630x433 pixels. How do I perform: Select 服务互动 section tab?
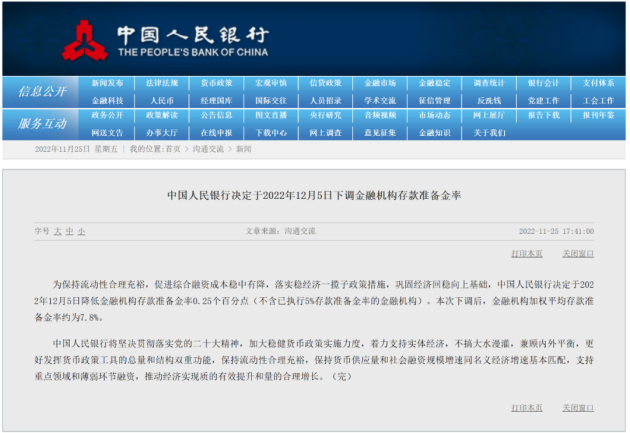point(43,123)
